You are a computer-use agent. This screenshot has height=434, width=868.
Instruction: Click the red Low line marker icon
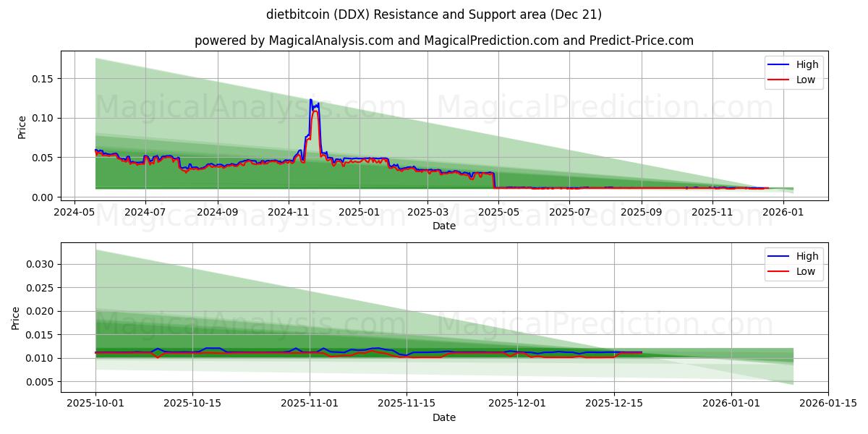[x=778, y=79]
